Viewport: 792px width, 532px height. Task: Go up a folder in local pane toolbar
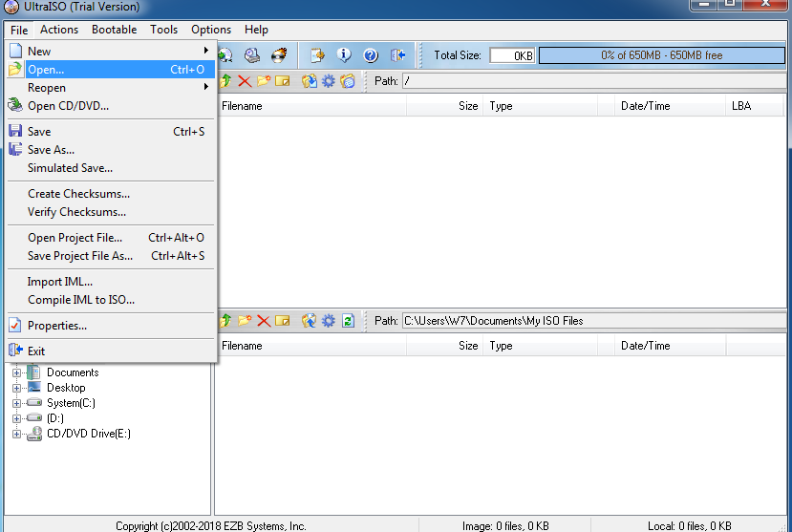tap(225, 321)
